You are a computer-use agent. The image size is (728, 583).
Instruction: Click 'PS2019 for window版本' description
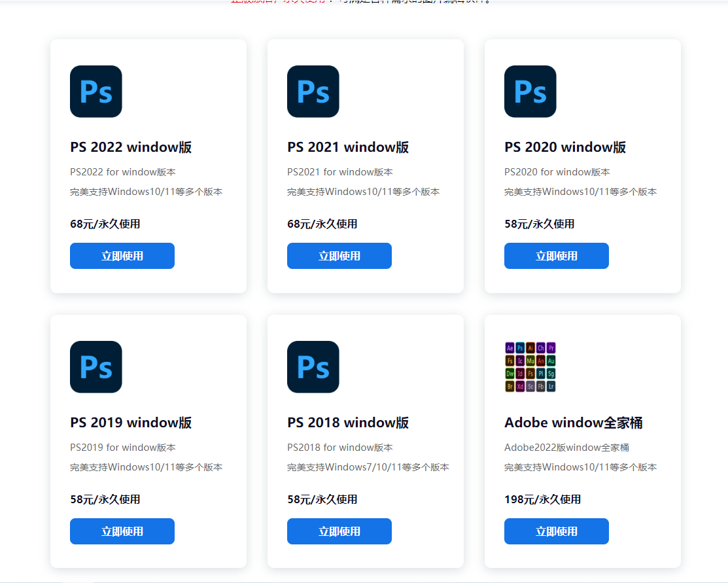[x=123, y=448]
